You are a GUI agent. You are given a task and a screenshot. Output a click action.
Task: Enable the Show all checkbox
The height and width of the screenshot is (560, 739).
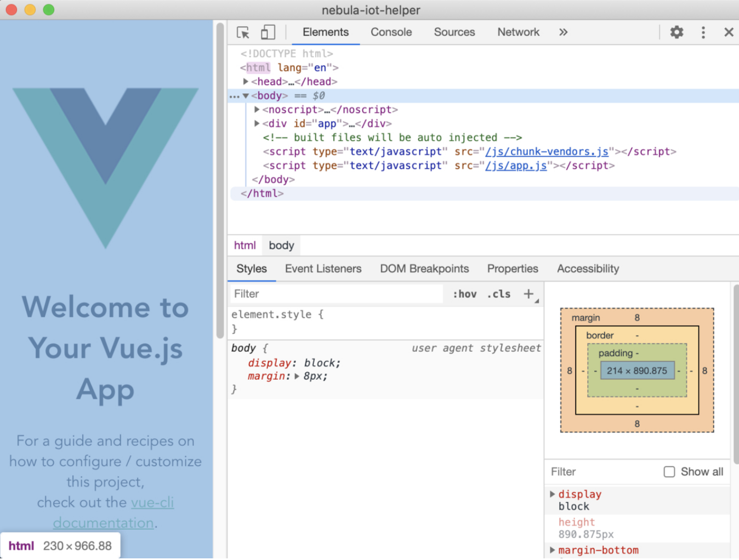[x=669, y=472]
